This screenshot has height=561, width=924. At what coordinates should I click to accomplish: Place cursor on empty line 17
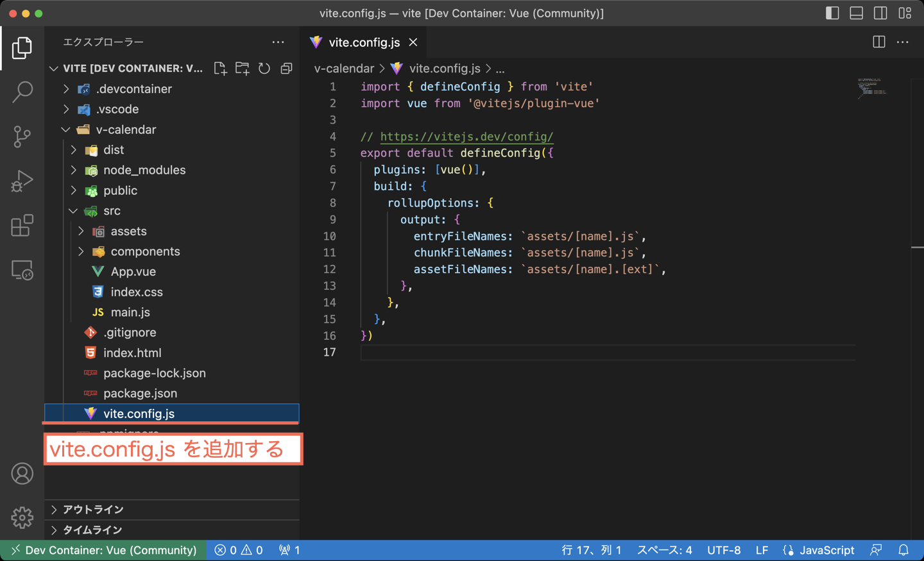[x=607, y=352]
